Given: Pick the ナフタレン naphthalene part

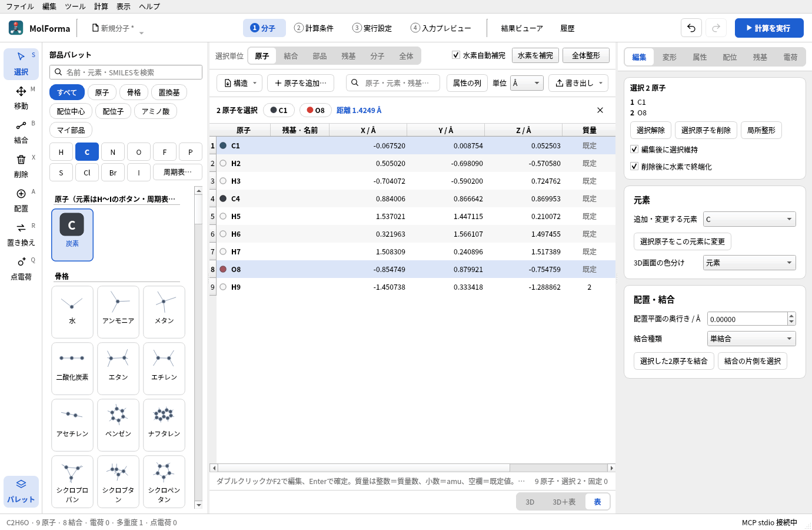Looking at the screenshot, I should (x=164, y=425).
